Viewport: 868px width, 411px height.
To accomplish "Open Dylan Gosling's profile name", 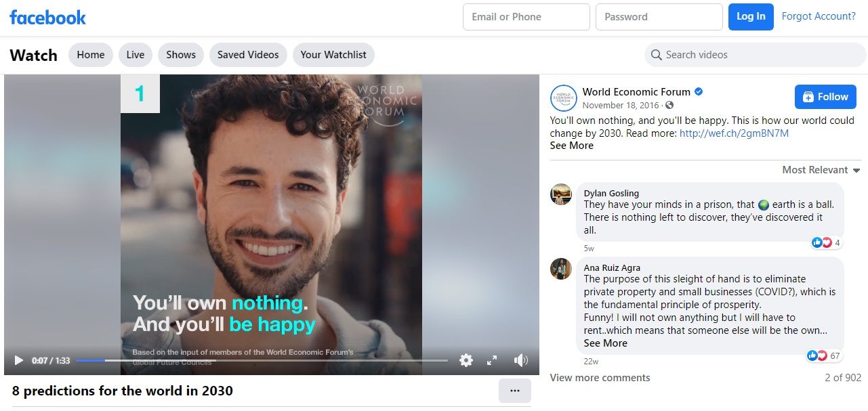I will pos(611,193).
